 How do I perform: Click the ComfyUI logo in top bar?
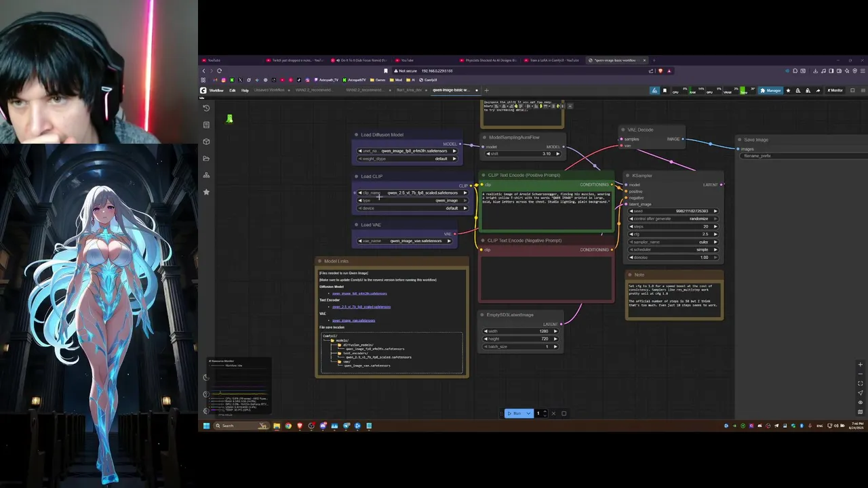[x=203, y=90]
